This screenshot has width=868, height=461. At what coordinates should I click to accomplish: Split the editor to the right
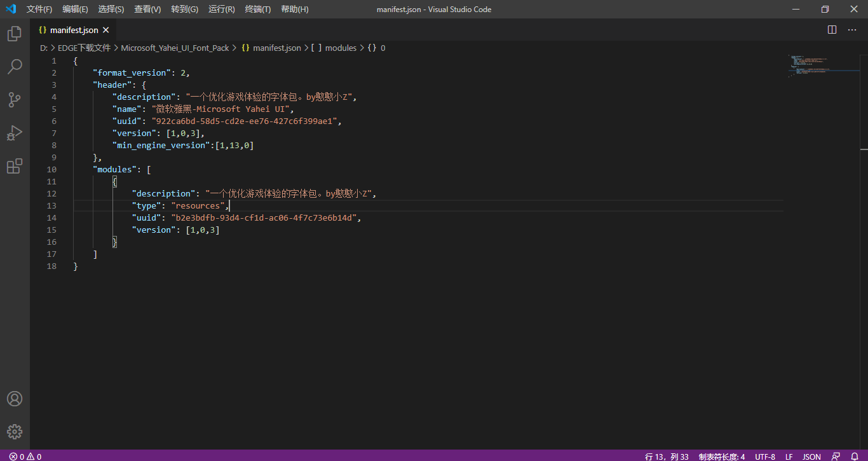(x=832, y=30)
